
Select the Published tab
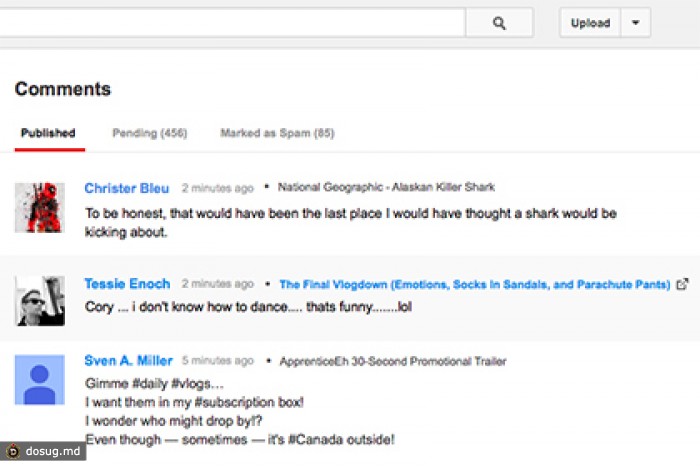48,133
